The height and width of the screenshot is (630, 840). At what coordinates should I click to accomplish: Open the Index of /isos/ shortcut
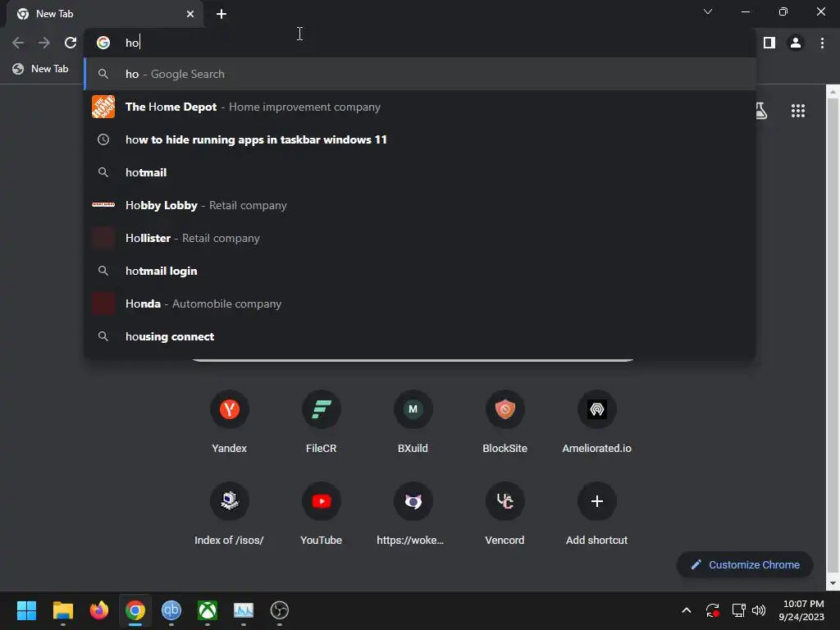point(230,514)
